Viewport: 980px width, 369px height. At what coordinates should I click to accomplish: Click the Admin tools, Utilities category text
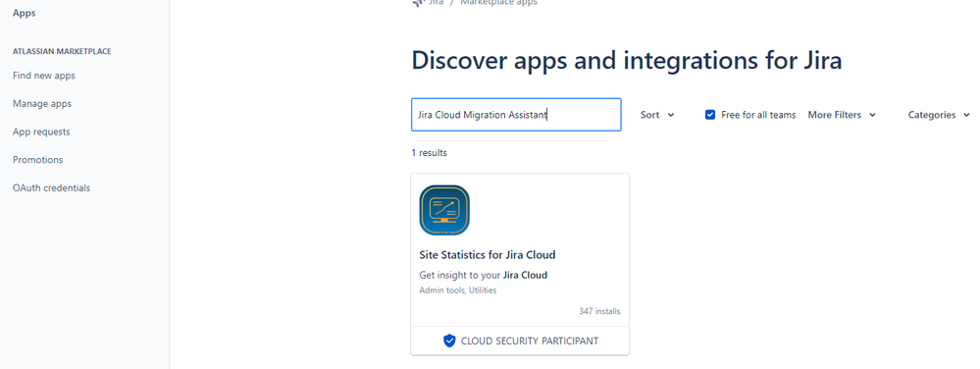click(x=458, y=290)
